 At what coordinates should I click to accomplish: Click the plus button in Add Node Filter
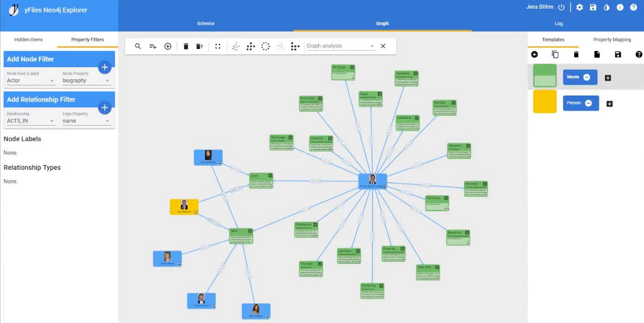pos(105,67)
